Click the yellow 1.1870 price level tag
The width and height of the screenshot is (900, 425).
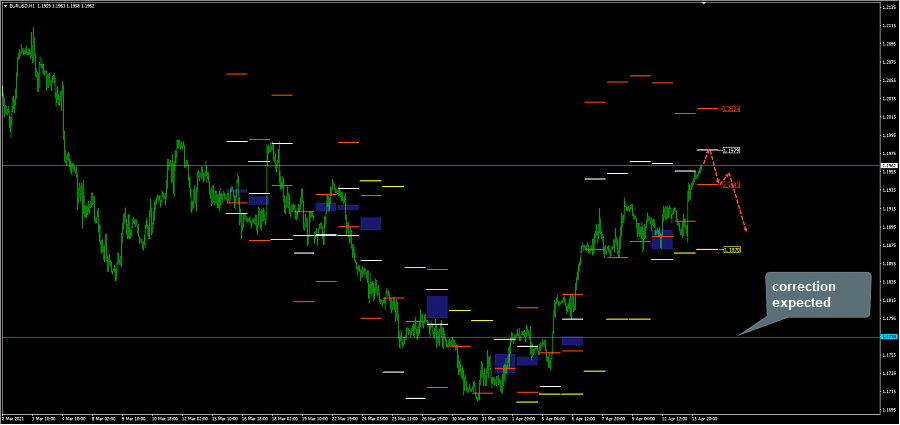pyautogui.click(x=731, y=249)
